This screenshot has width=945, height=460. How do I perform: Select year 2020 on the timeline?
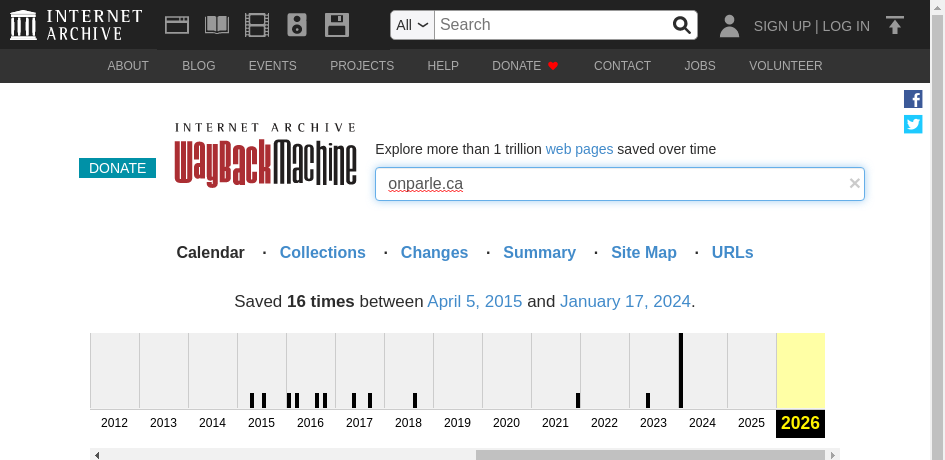tap(506, 423)
